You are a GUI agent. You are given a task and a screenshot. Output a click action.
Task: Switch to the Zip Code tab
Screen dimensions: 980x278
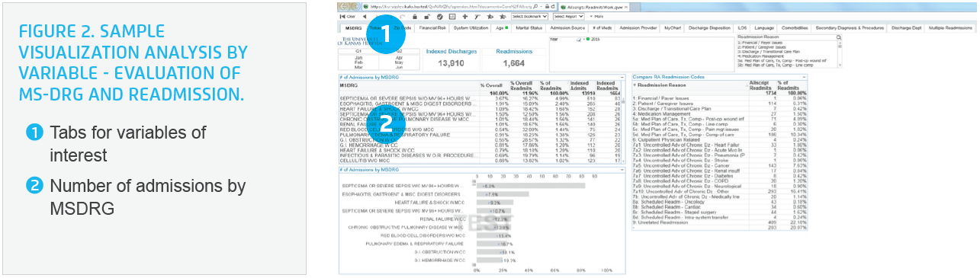(403, 28)
